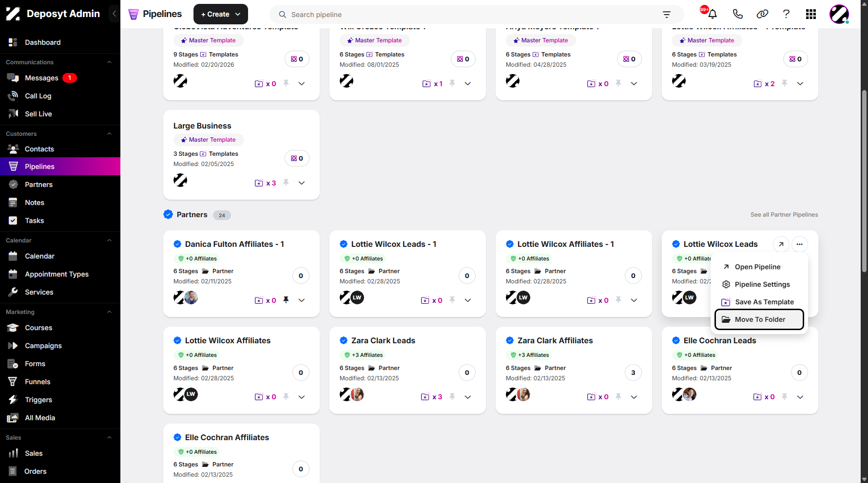Open the apps grid icon

[811, 14]
